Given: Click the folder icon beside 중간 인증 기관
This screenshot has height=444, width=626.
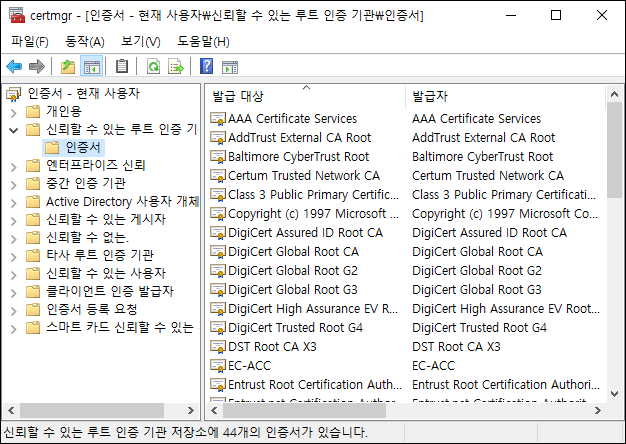Looking at the screenshot, I should (33, 183).
